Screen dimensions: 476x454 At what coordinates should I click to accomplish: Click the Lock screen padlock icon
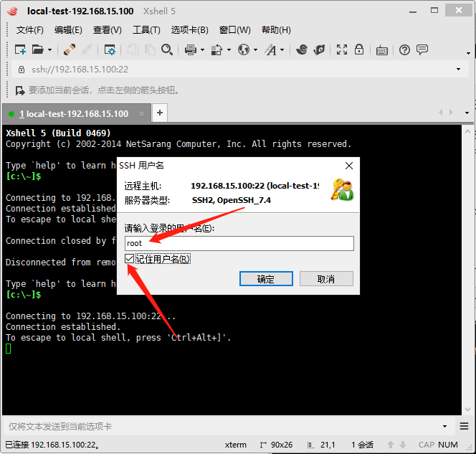359,49
